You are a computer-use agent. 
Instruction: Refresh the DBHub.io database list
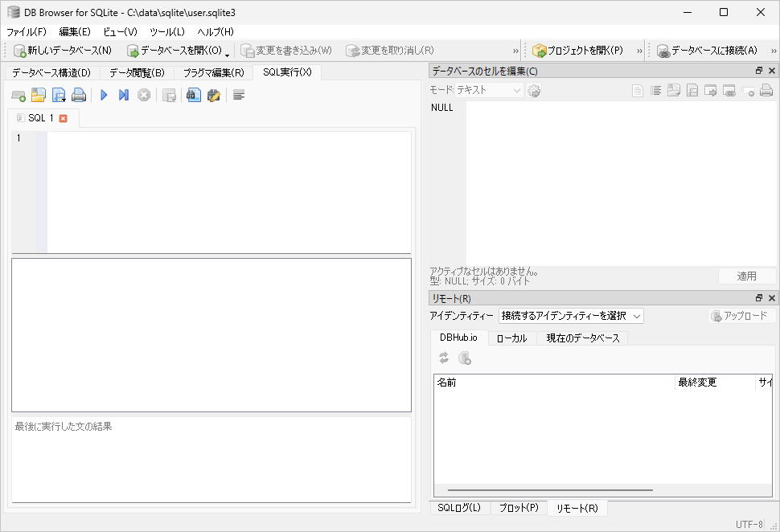[x=442, y=359]
